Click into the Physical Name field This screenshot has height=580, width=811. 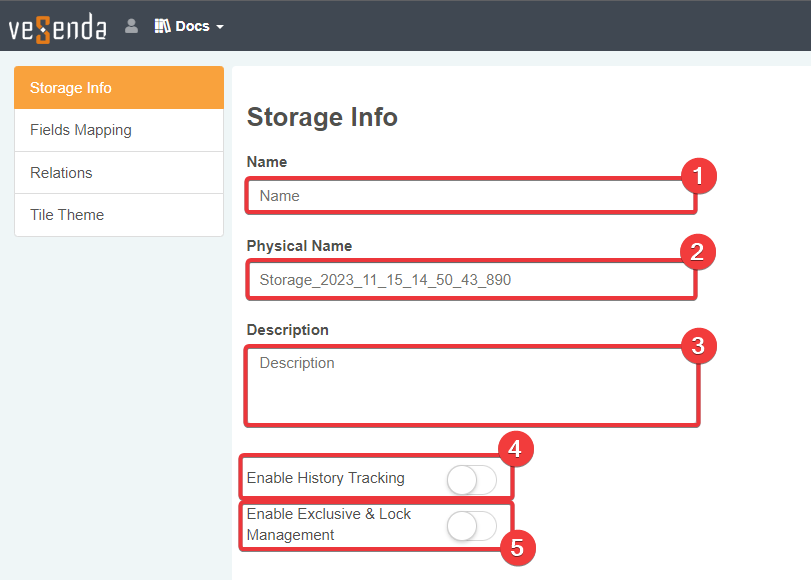[x=470, y=280]
